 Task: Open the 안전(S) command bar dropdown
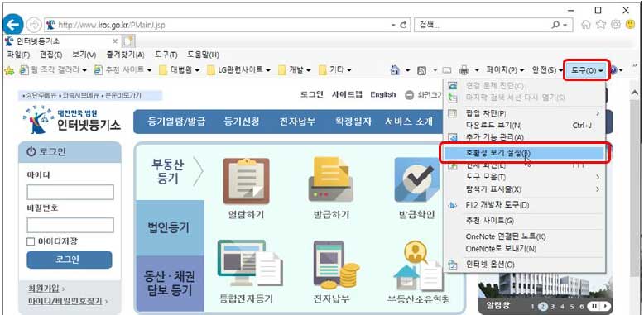(547, 70)
